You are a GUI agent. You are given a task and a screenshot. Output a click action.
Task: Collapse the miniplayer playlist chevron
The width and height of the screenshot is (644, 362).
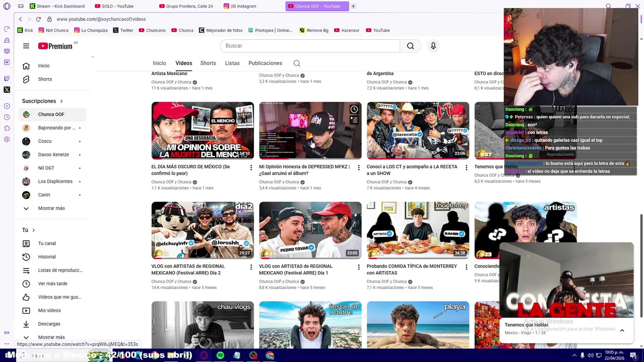click(622, 330)
